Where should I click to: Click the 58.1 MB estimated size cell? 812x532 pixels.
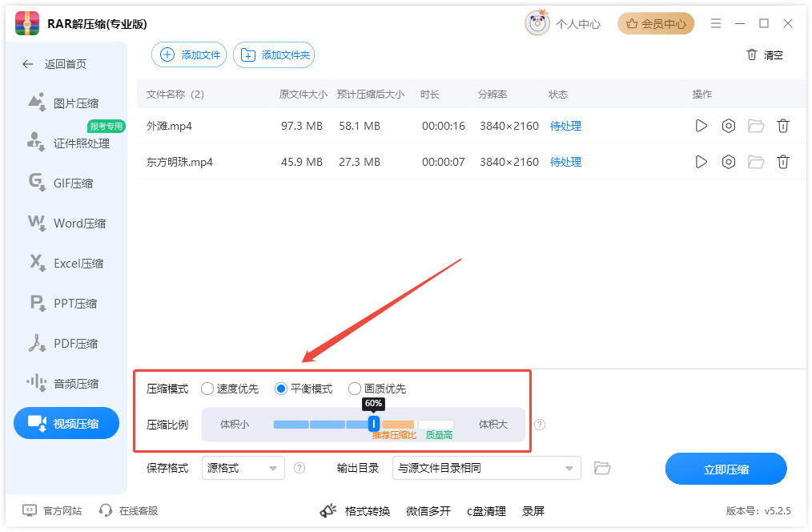[x=360, y=126]
